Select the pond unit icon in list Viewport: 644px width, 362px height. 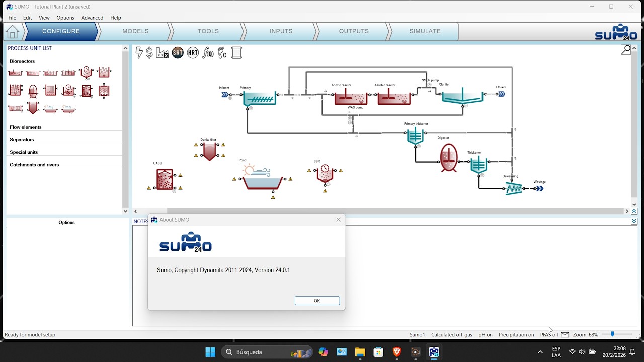coord(51,108)
